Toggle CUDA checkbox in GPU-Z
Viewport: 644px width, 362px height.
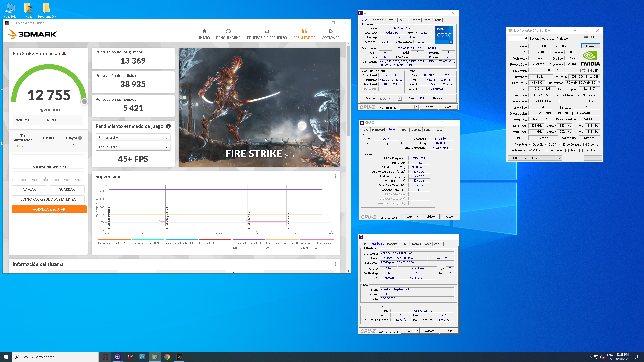point(546,145)
